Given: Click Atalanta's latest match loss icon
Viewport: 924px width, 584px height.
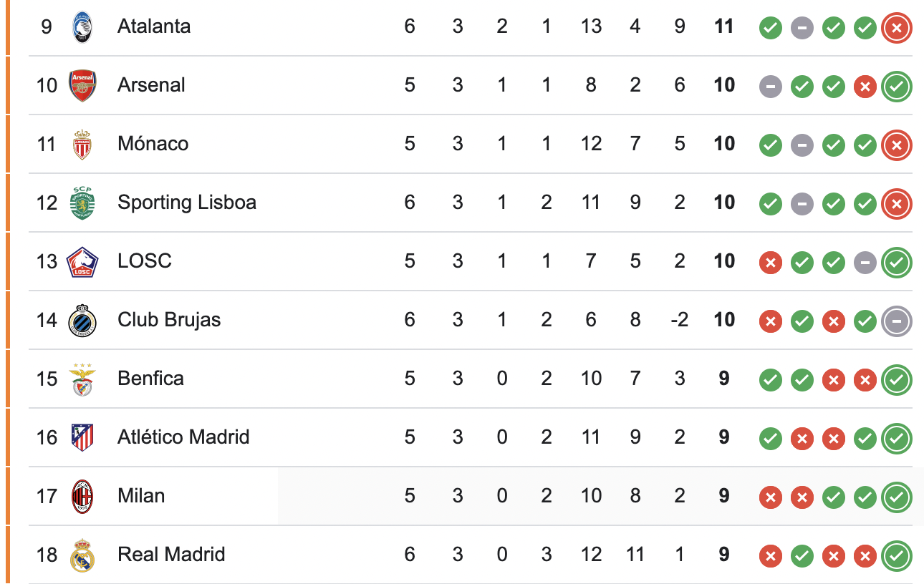Looking at the screenshot, I should [x=897, y=29].
